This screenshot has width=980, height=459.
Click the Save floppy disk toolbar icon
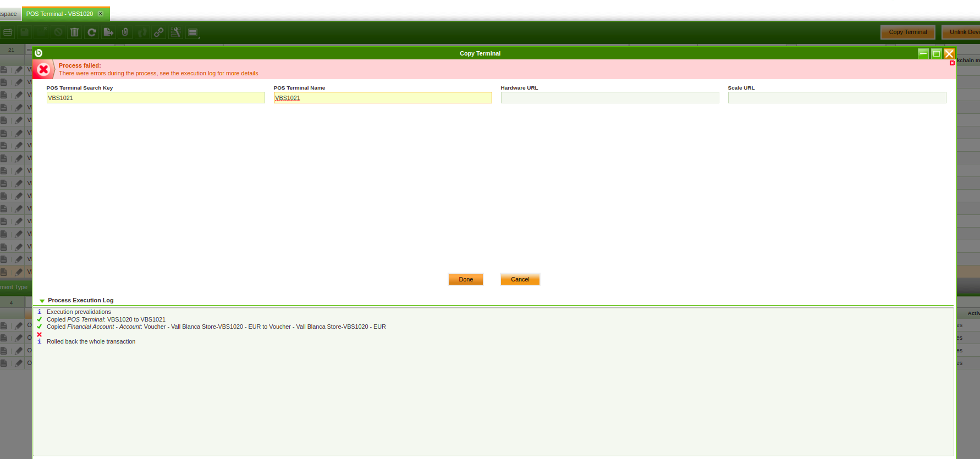point(25,32)
